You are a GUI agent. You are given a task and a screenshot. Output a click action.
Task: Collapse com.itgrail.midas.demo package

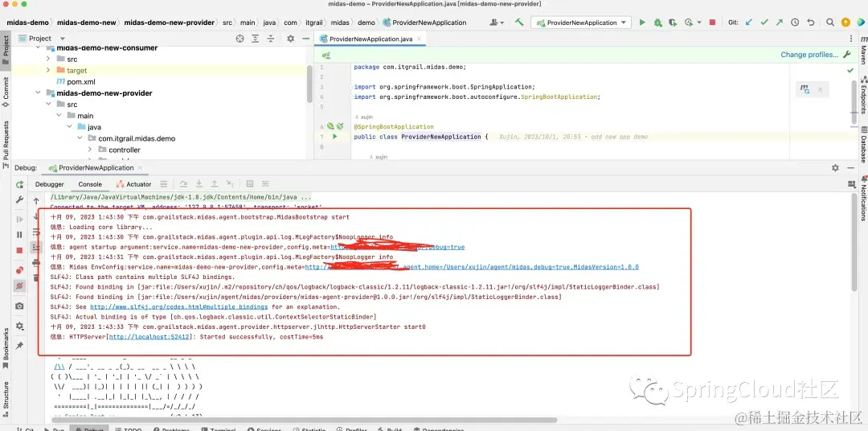tap(80, 138)
